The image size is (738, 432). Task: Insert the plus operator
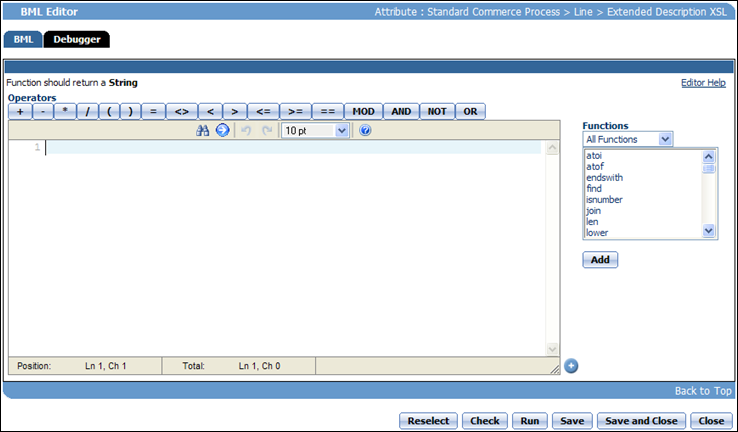(x=20, y=112)
